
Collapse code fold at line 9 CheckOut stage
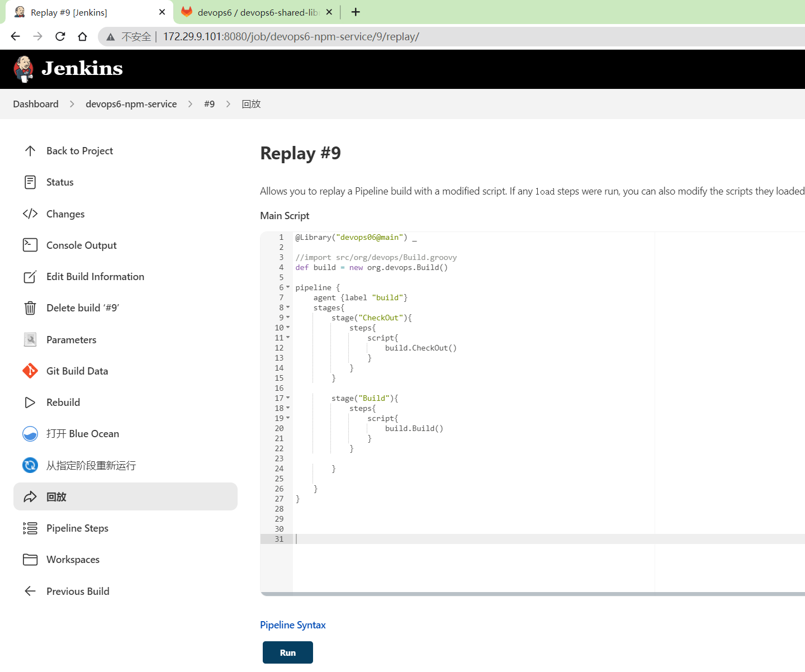point(288,318)
